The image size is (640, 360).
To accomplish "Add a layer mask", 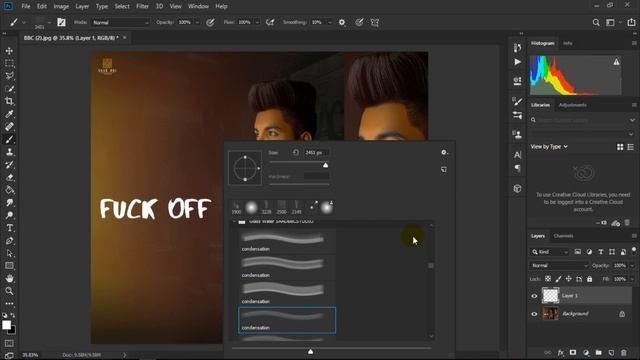I will [573, 353].
